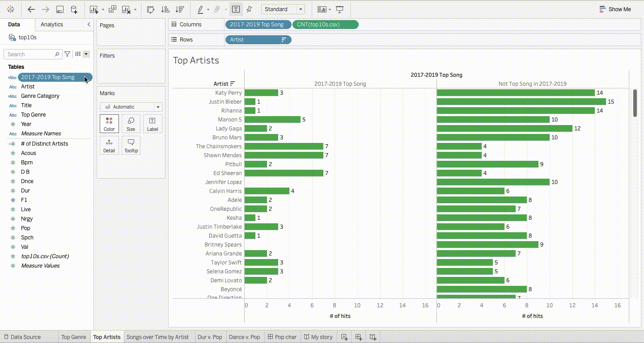Add new dashboard from bottom bar
Screen dimensions: 644x343
pyautogui.click(x=359, y=337)
